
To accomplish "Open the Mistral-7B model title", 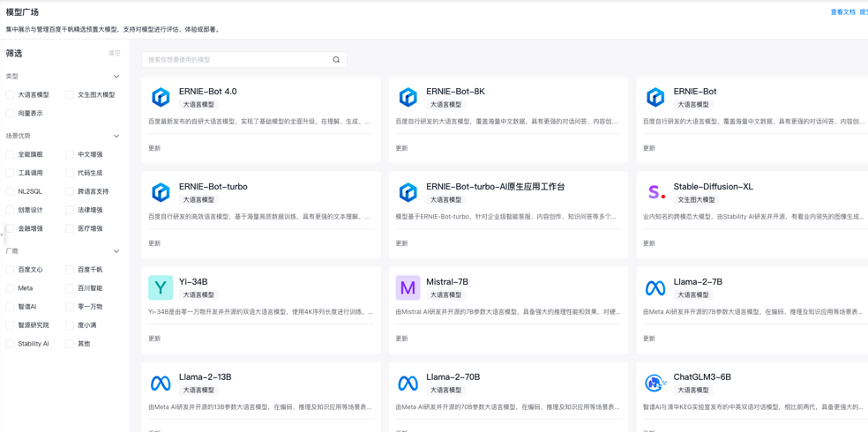I will (x=447, y=282).
